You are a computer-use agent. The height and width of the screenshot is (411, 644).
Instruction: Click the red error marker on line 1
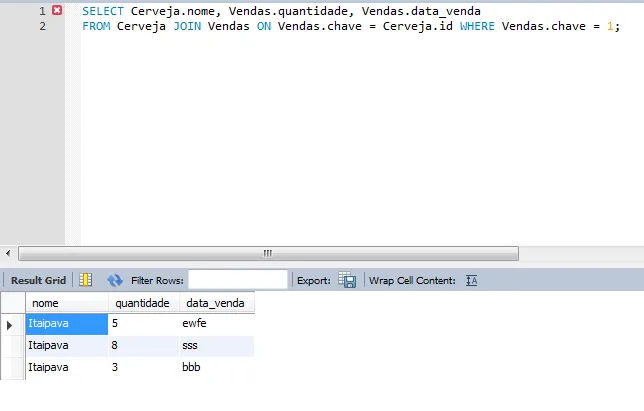(x=57, y=10)
